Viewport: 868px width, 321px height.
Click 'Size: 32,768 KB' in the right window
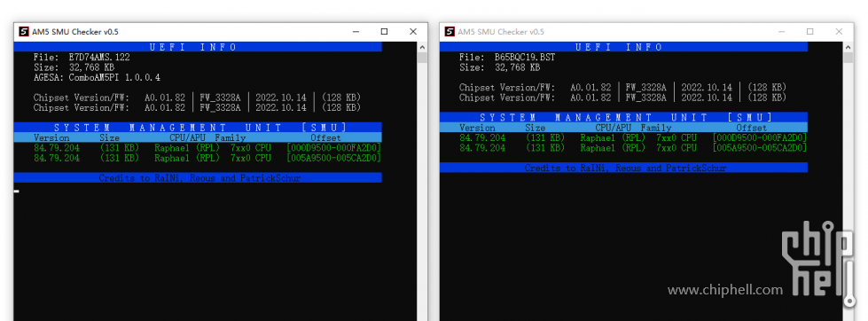point(499,67)
